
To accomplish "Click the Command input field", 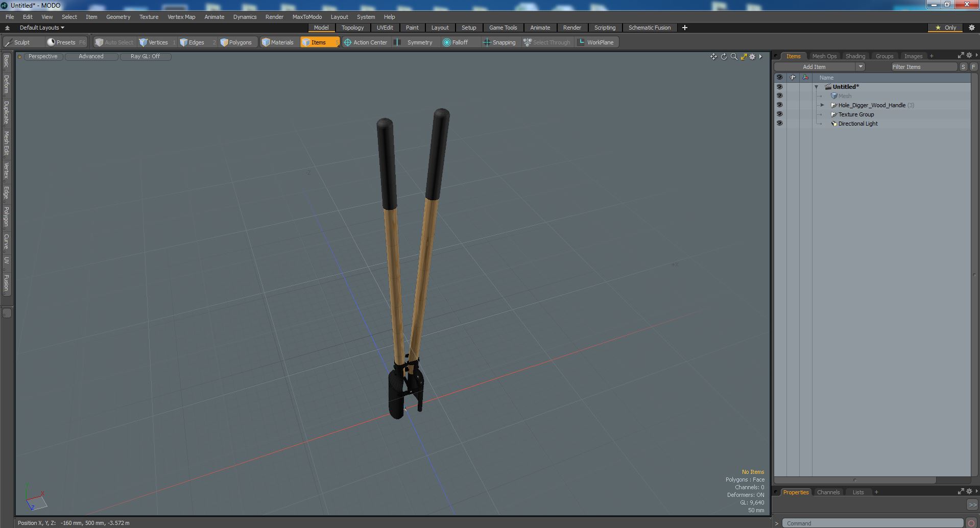I will coord(872,523).
